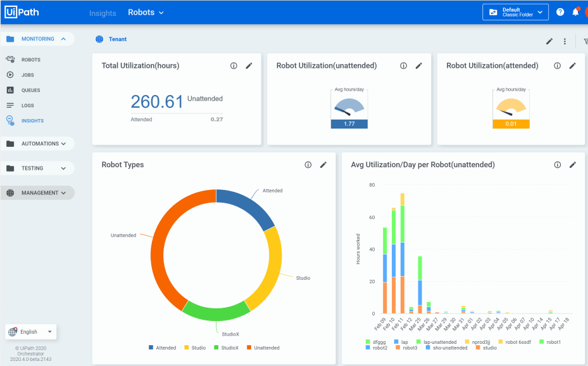Image resolution: width=588 pixels, height=366 pixels.
Task: Show info for Robot Utilization(unattended)
Action: tap(404, 66)
